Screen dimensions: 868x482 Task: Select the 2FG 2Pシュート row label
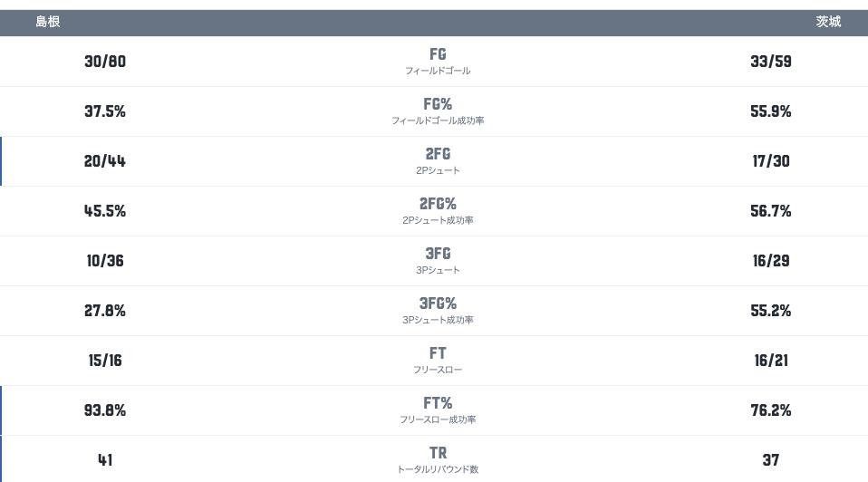[x=438, y=160]
